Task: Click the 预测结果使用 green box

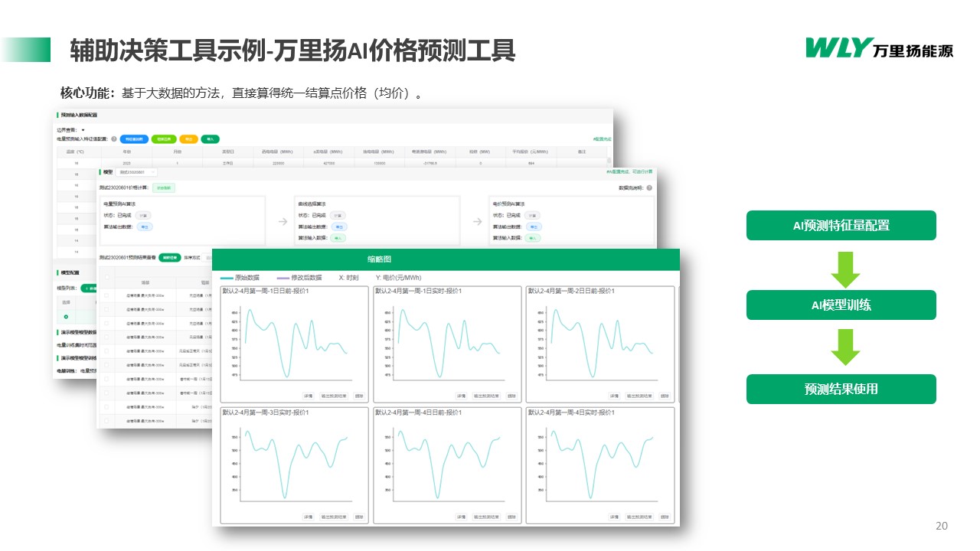Action: [x=841, y=389]
